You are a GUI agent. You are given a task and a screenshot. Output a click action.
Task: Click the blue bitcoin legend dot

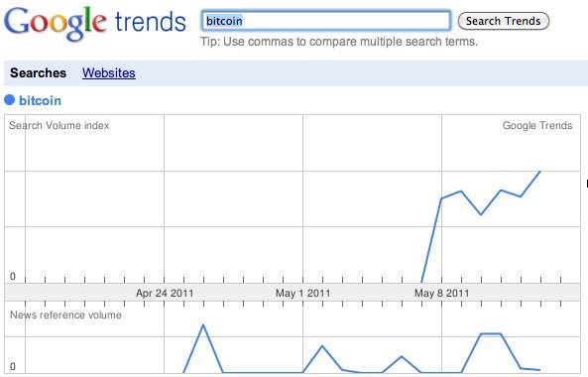(x=9, y=100)
